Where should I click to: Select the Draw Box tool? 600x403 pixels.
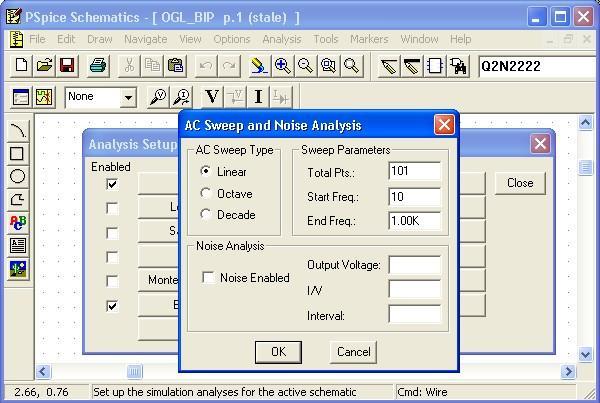(17, 153)
